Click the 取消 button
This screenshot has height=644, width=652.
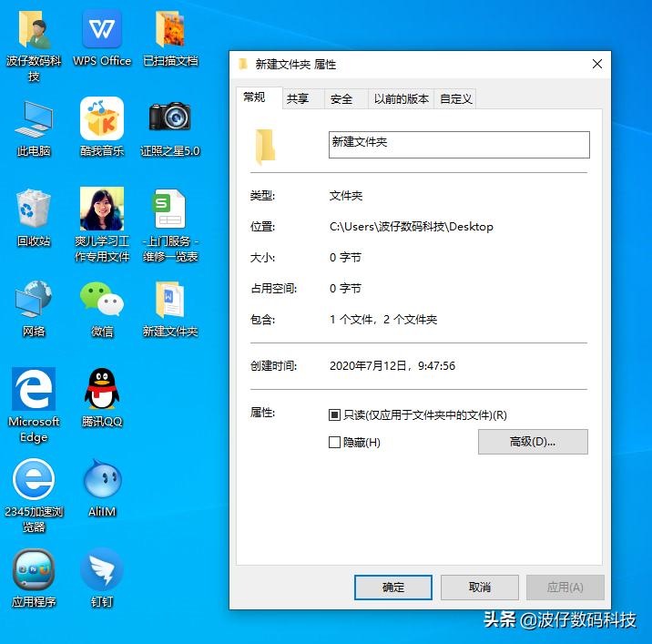[479, 588]
